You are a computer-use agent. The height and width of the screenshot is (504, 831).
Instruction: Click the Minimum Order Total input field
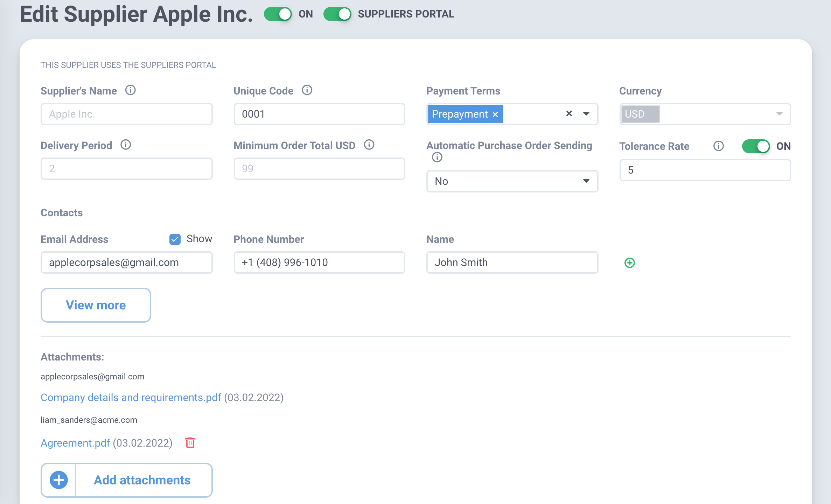[x=319, y=169]
